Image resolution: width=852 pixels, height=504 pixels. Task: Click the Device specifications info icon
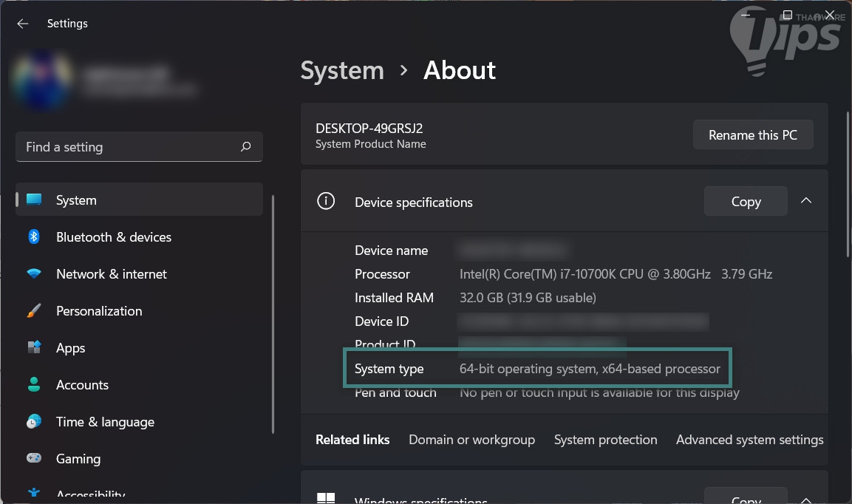click(326, 202)
